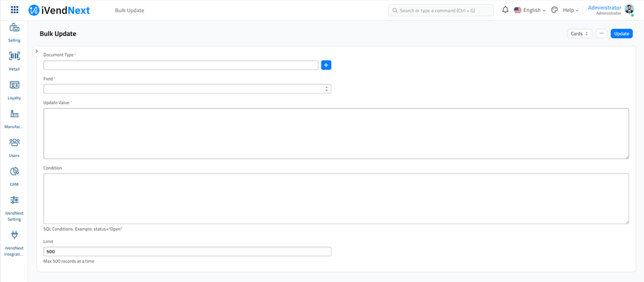Screen dimensions: 644x282
Task: Switch view using the Cards selector
Action: 579,34
